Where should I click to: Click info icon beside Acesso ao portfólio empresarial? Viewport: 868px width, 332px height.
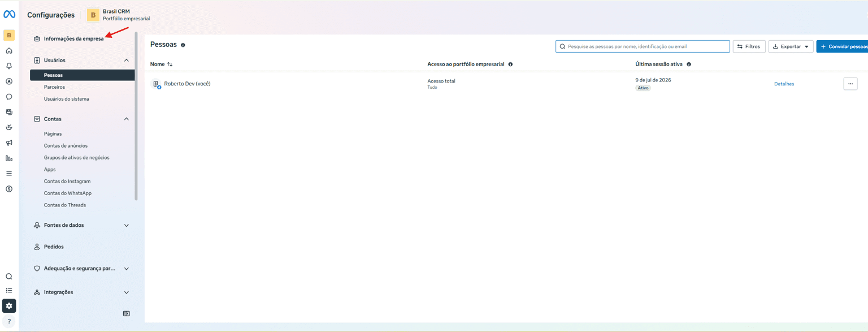point(510,64)
